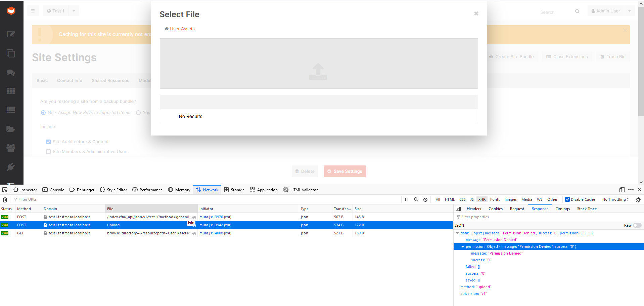This screenshot has width=644, height=306.
Task: Pause network recording in devtools
Action: (407, 199)
